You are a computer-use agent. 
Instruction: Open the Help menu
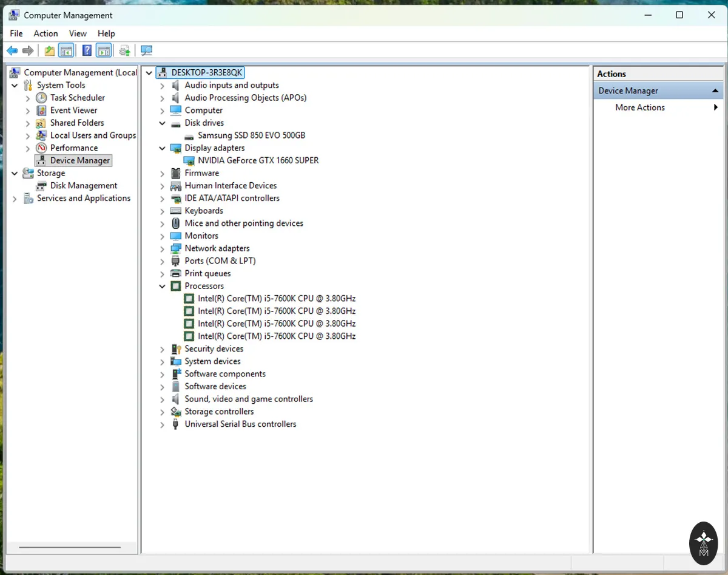tap(106, 33)
